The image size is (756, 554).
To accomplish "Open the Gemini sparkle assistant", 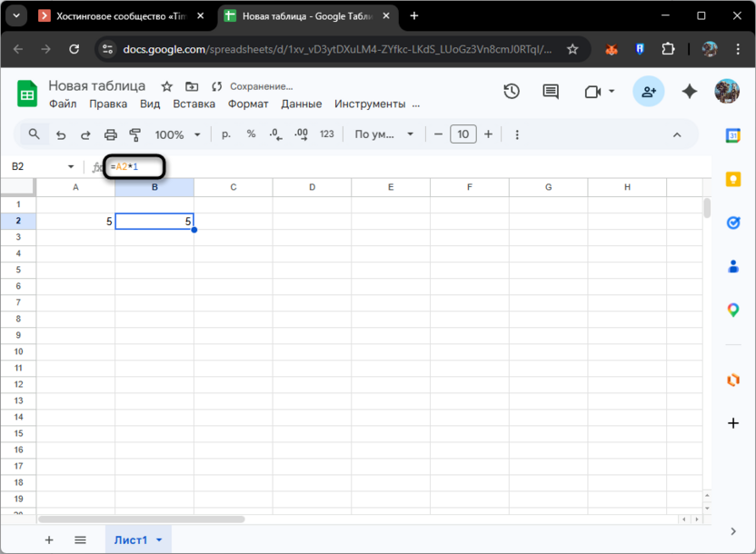I will [690, 91].
